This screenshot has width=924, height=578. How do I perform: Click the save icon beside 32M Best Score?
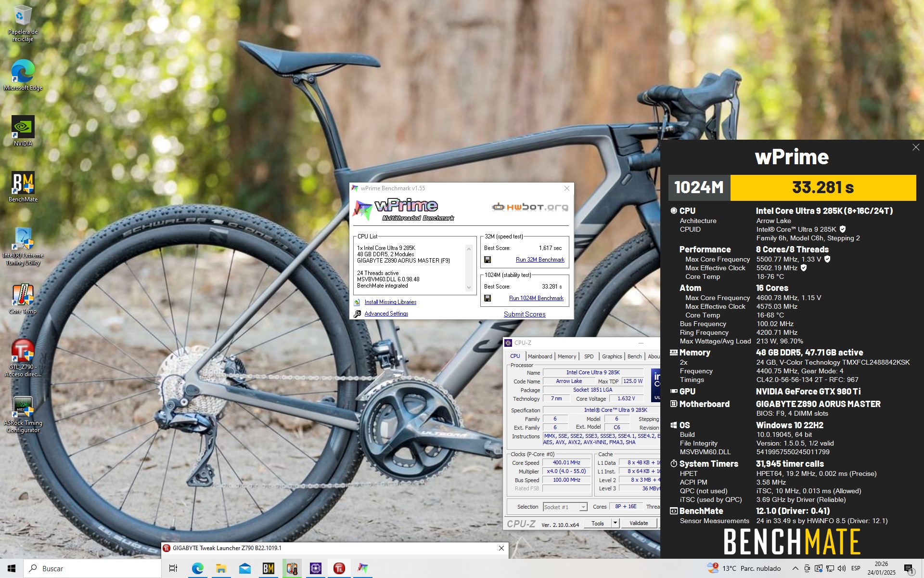pyautogui.click(x=488, y=260)
